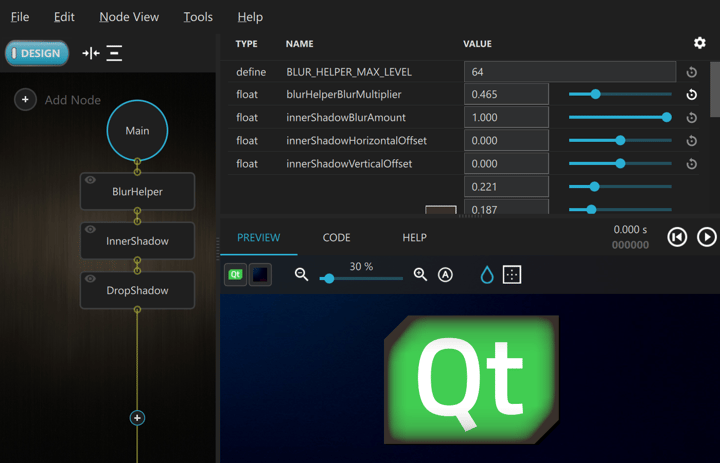
Task: Select the water drop icon in the preview toolbar
Action: 487,275
